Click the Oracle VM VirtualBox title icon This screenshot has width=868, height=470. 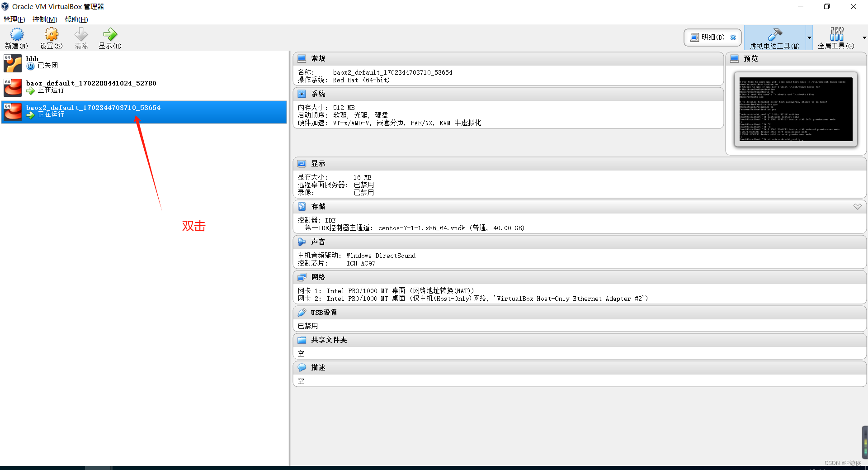pyautogui.click(x=5, y=7)
